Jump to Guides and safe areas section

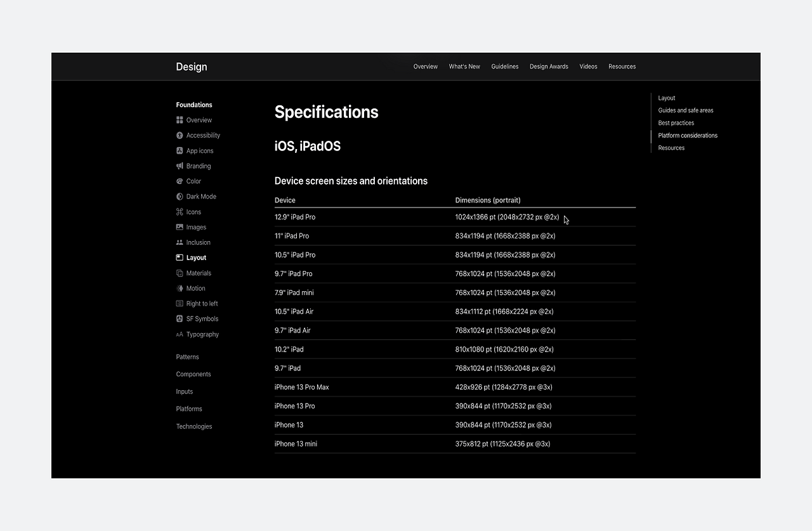click(686, 110)
